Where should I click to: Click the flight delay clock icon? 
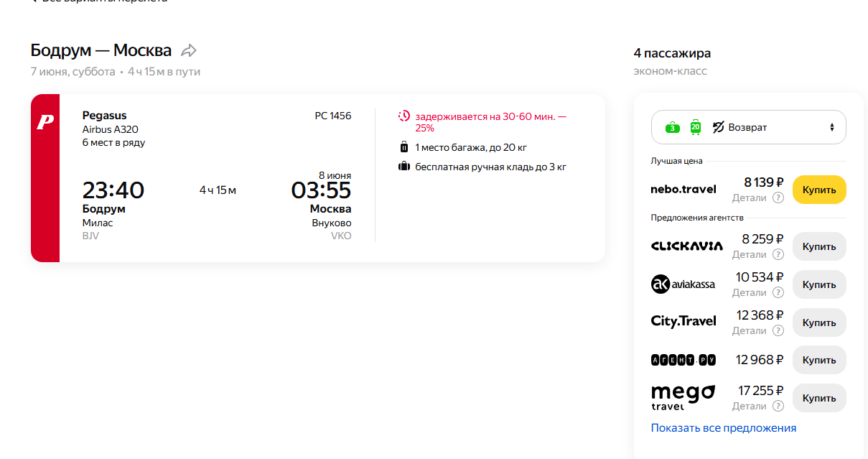[403, 116]
